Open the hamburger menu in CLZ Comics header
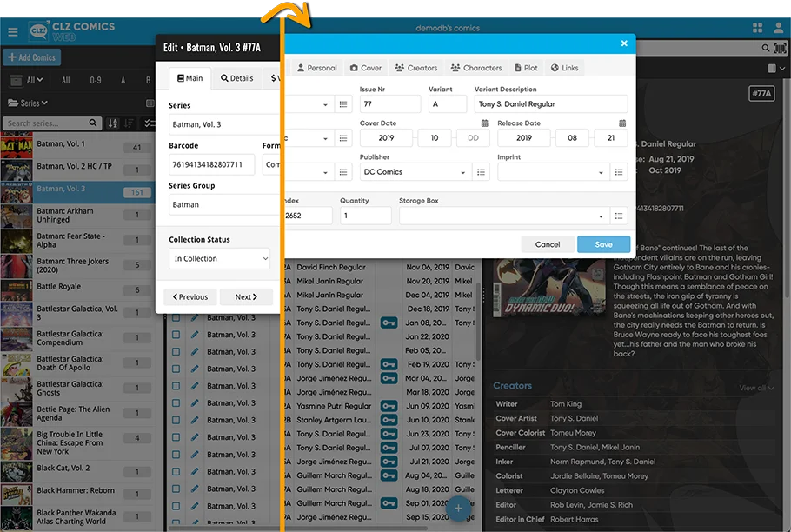This screenshot has width=791, height=532. tap(13, 32)
